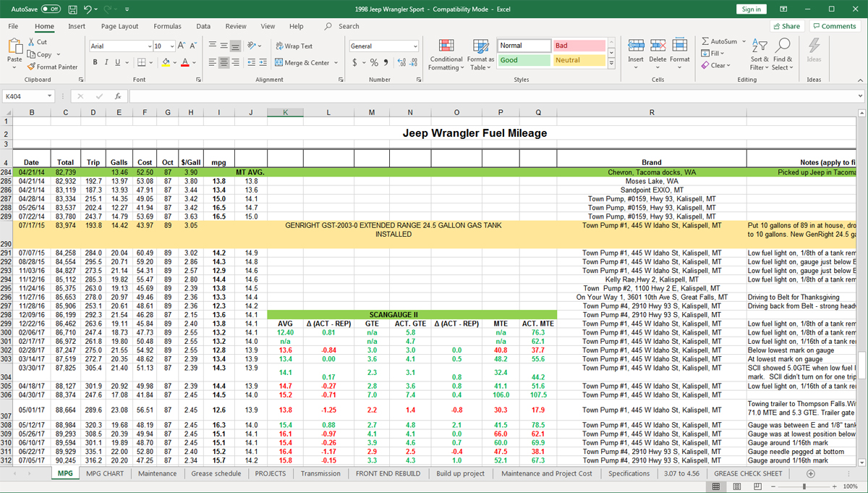
Task: Undo the last action
Action: click(87, 9)
